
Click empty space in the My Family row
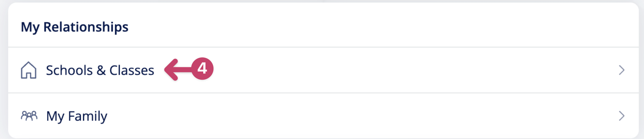(363, 116)
